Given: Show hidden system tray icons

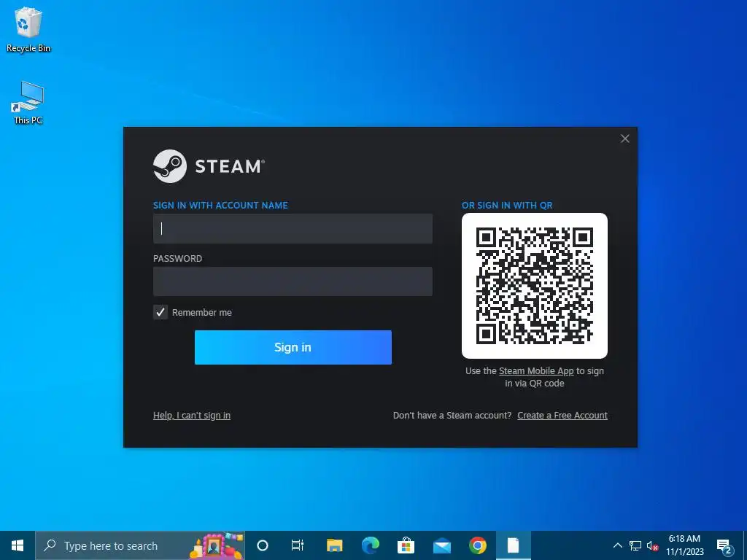Looking at the screenshot, I should (x=617, y=545).
